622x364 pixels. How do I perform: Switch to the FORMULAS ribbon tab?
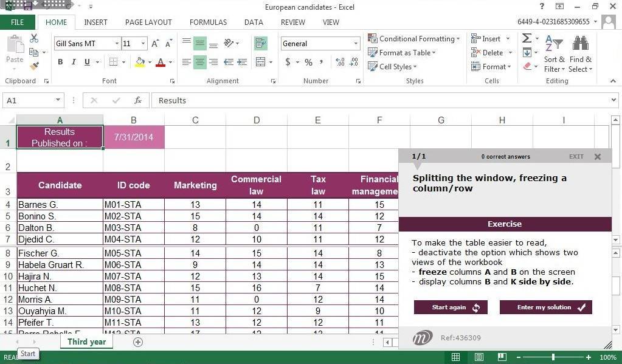tap(208, 22)
